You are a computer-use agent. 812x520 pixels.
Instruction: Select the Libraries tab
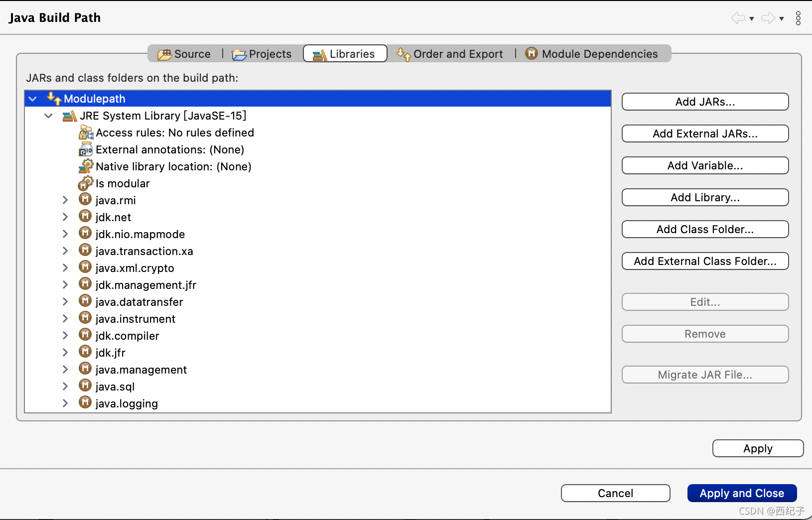[x=345, y=54]
